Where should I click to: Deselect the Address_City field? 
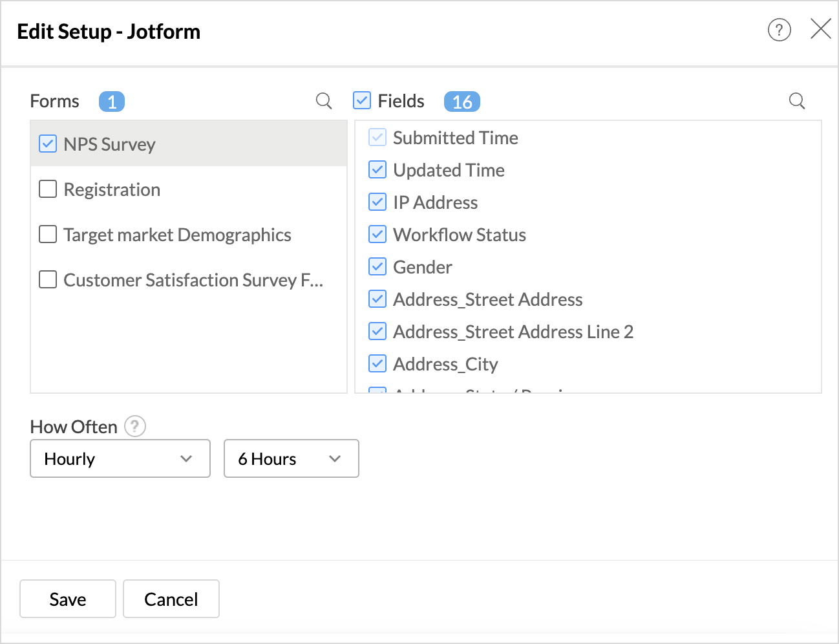377,364
